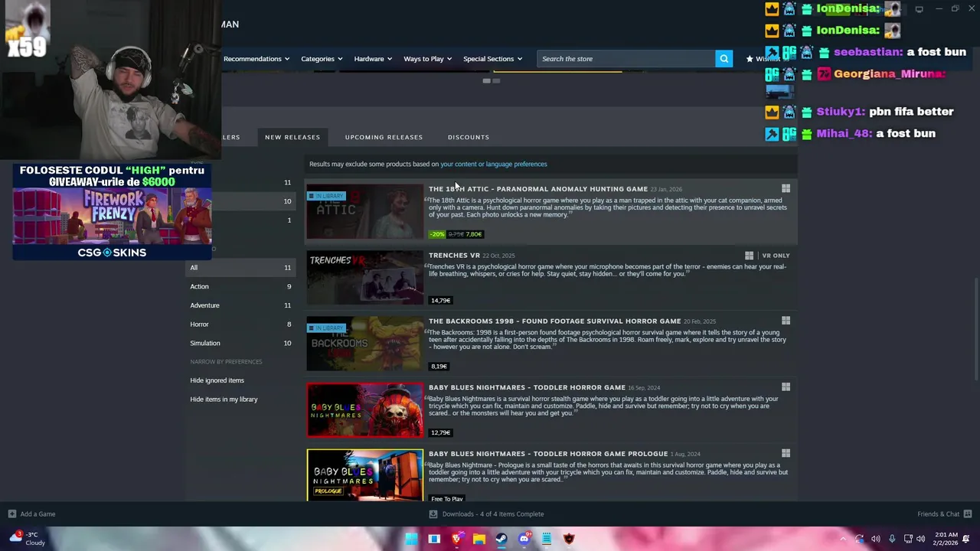980x551 pixels.
Task: Open Baby Blues Nightmares Prologue title
Action: [548, 454]
